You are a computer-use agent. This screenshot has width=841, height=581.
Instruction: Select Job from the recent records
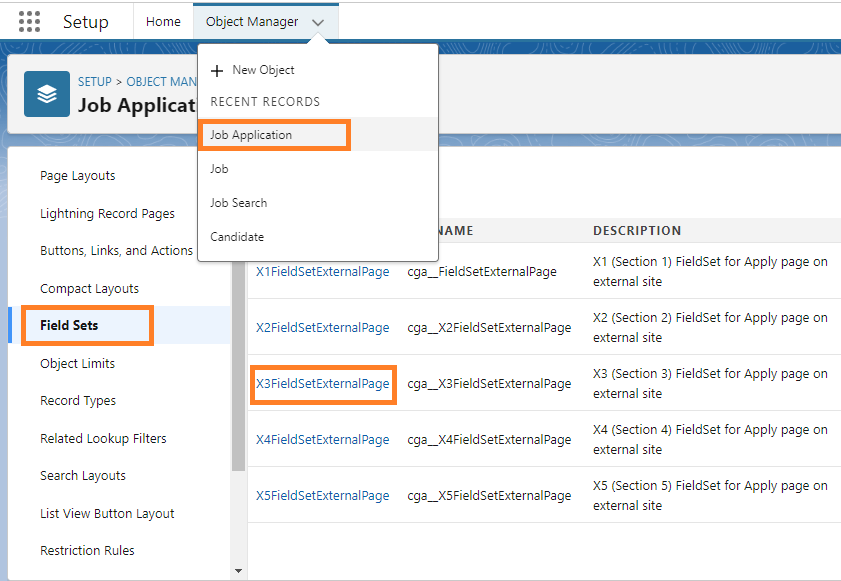tap(219, 169)
